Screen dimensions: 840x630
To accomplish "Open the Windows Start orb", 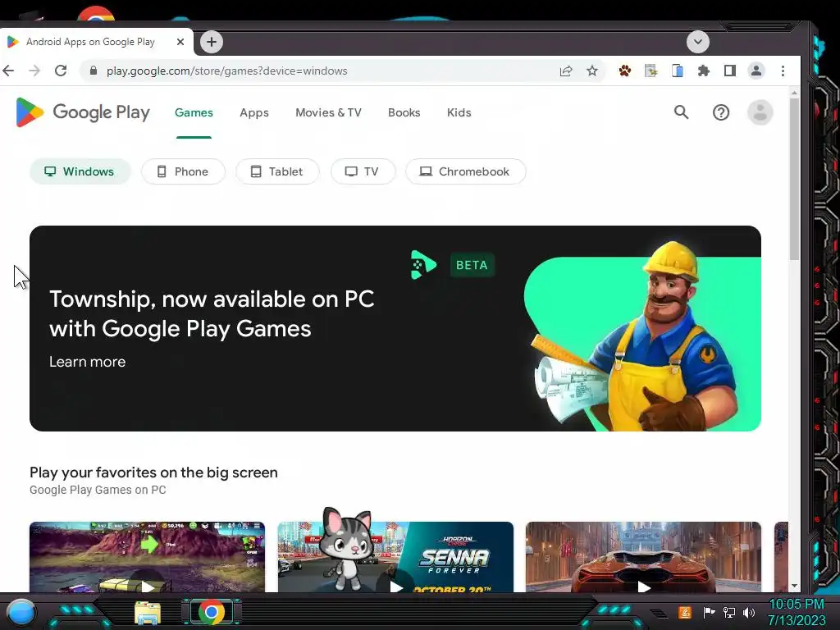I will [21, 612].
